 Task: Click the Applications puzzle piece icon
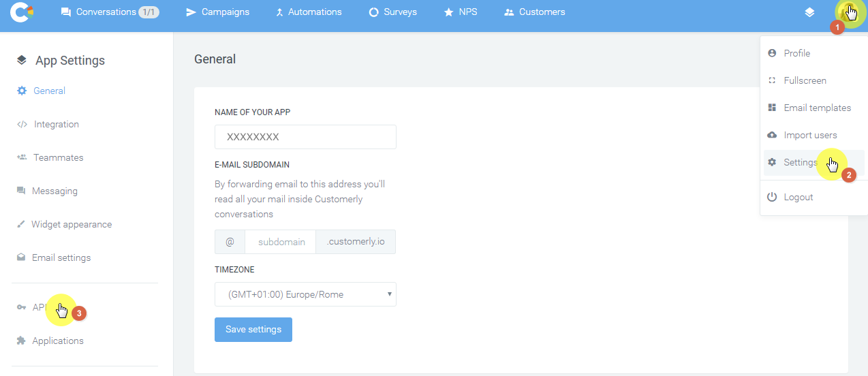coord(21,341)
